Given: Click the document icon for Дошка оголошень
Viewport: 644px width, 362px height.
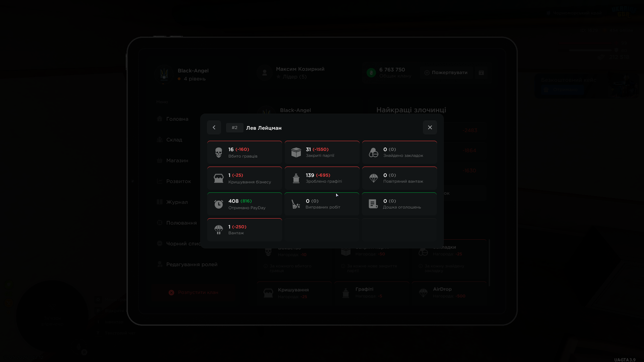Looking at the screenshot, I should [373, 204].
